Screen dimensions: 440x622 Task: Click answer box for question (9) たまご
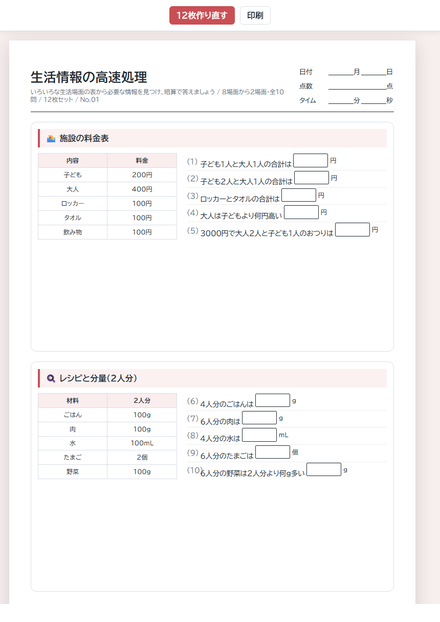[x=273, y=452]
